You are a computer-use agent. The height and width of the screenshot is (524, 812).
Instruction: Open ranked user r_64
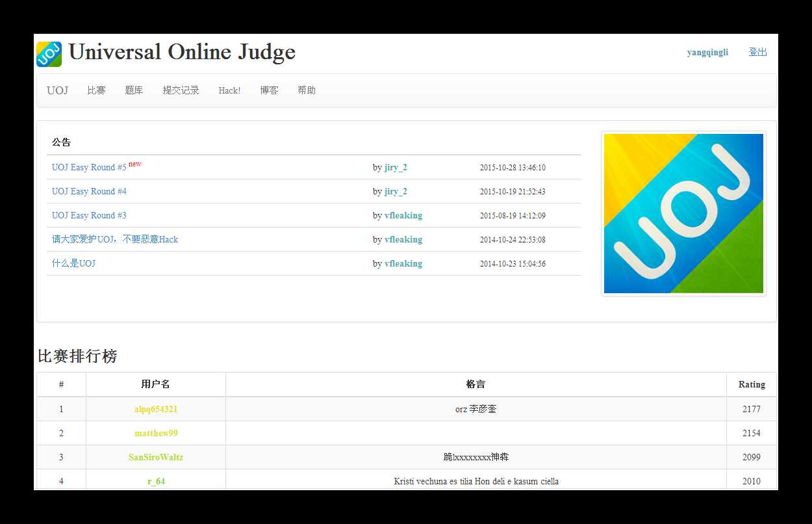tap(156, 482)
